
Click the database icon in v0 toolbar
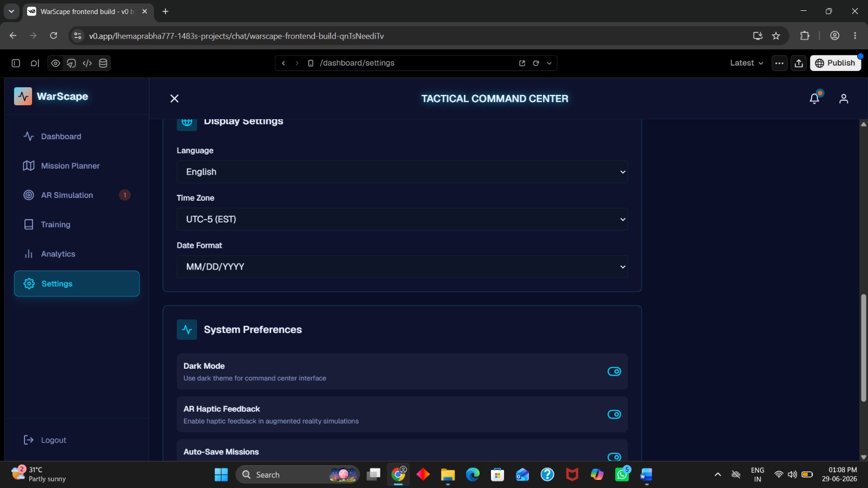tap(103, 63)
